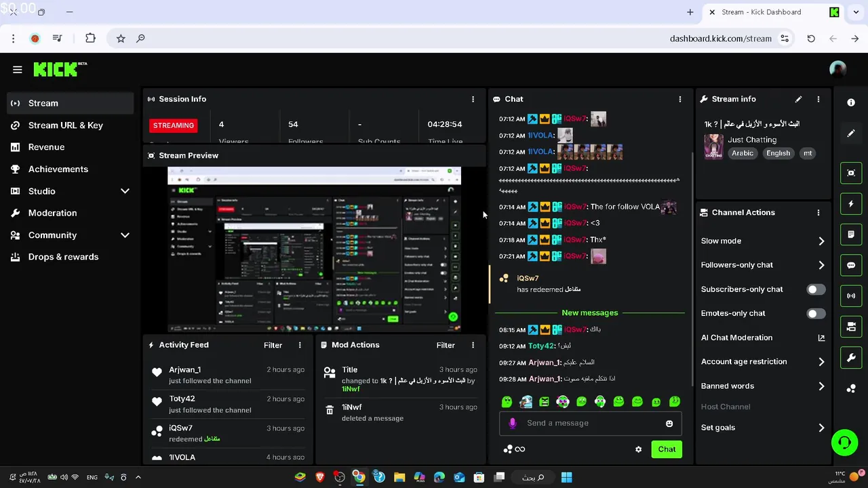Click the English language tag
The width and height of the screenshot is (868, 488).
pos(778,153)
